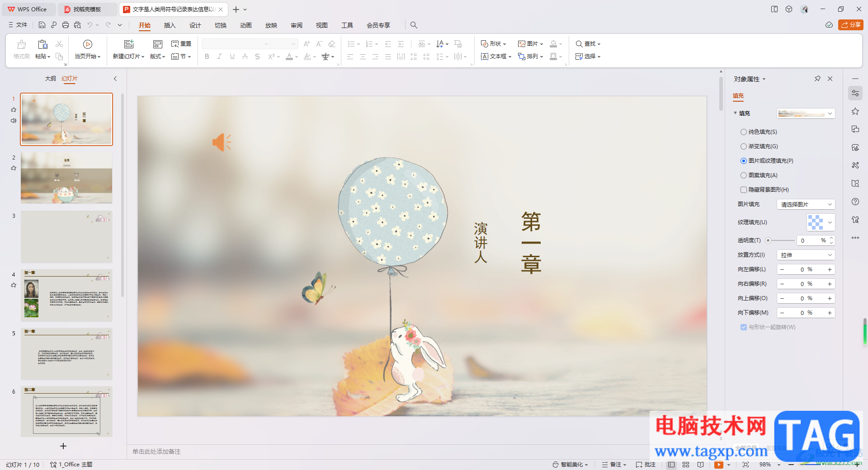This screenshot has height=470, width=868.
Task: Click the play from current slide icon
Action: click(88, 44)
